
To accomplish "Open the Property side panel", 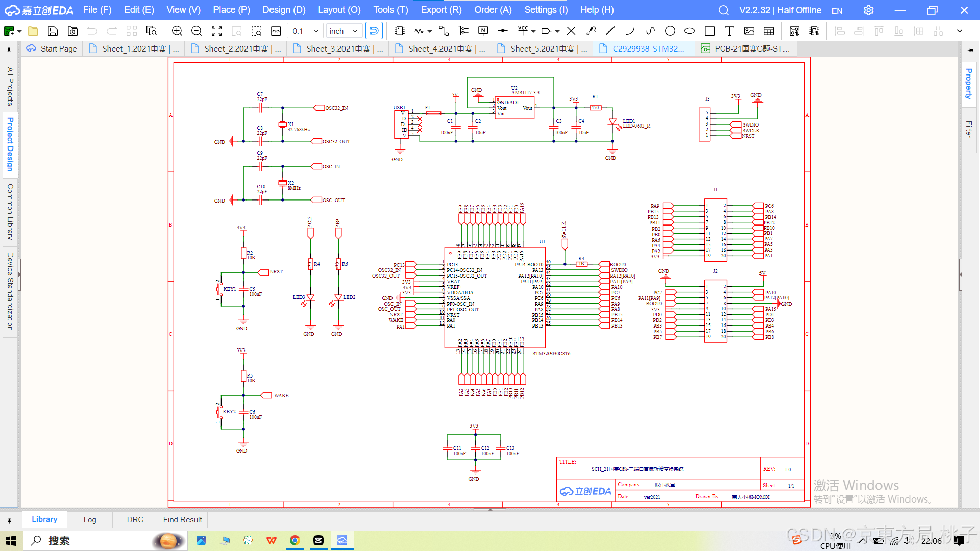I will [968, 83].
